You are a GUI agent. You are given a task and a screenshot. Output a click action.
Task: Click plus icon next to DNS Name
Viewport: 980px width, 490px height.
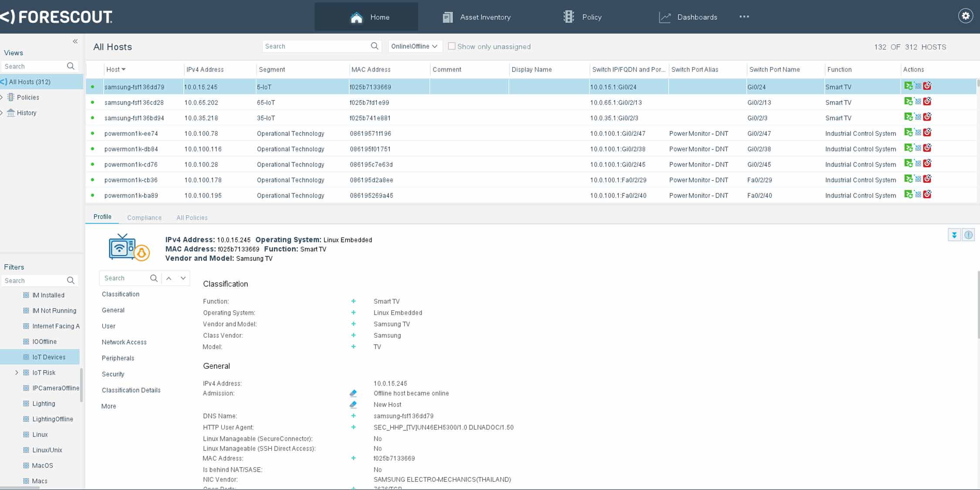click(x=353, y=416)
